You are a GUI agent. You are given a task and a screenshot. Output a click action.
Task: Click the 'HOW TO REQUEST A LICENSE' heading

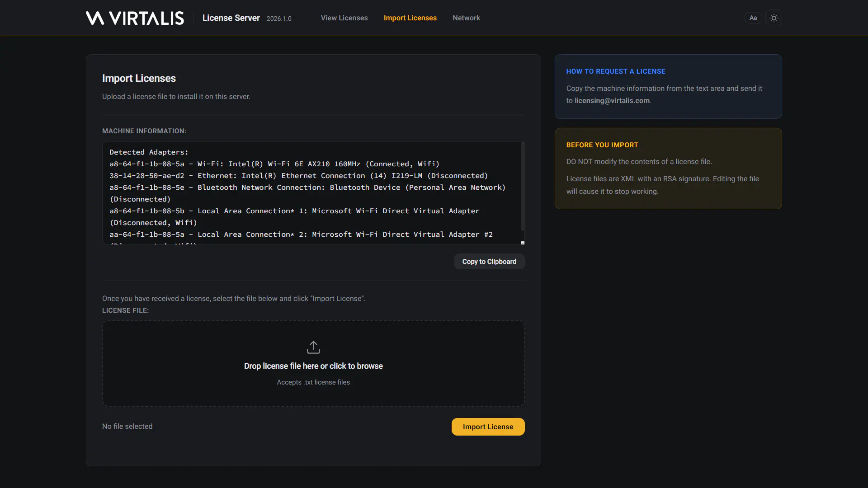coord(616,71)
